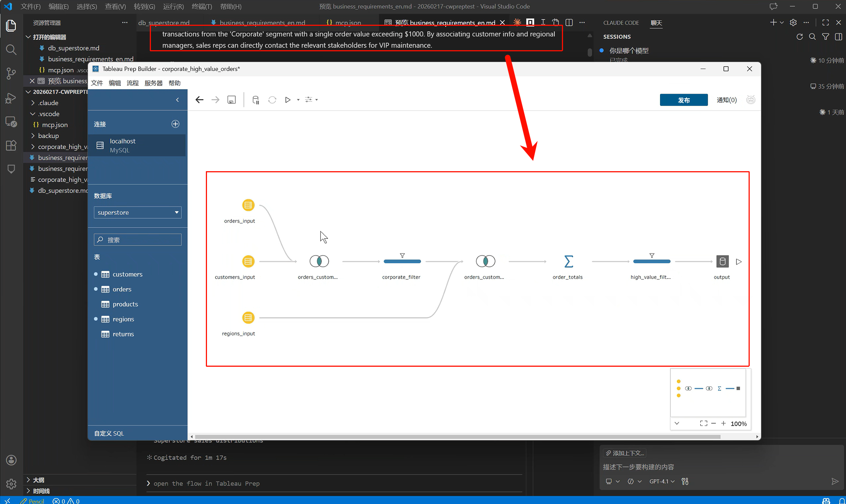Viewport: 846px width, 504px height.
Task: Open Tableau Prep 服务器 server menu
Action: click(153, 83)
